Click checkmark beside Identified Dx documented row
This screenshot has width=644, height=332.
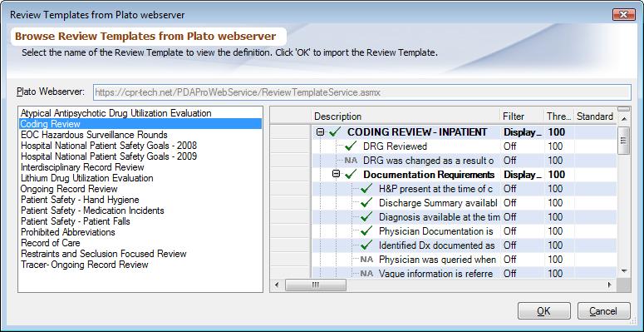[366, 245]
